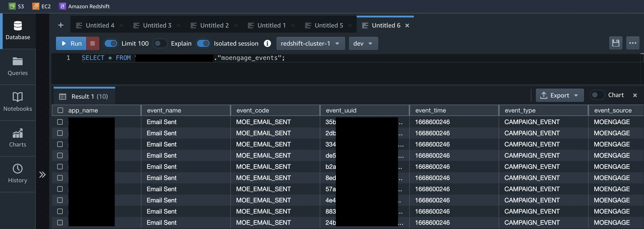Open the more options menu near Save
The height and width of the screenshot is (229, 644).
633,43
